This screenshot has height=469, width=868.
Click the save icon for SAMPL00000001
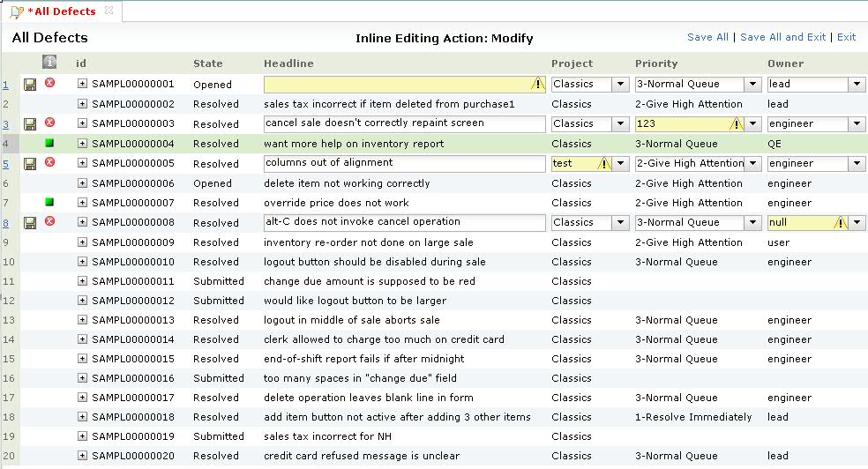[x=30, y=84]
